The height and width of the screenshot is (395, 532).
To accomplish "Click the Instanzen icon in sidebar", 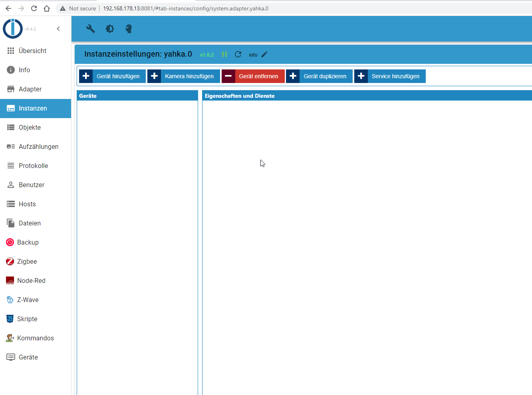I will click(11, 108).
